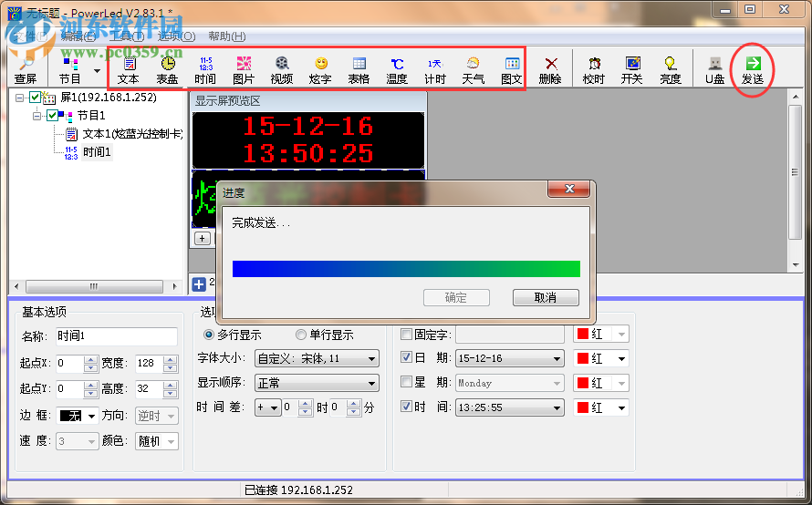
Task: Insert a 表格 table item
Action: [x=359, y=70]
